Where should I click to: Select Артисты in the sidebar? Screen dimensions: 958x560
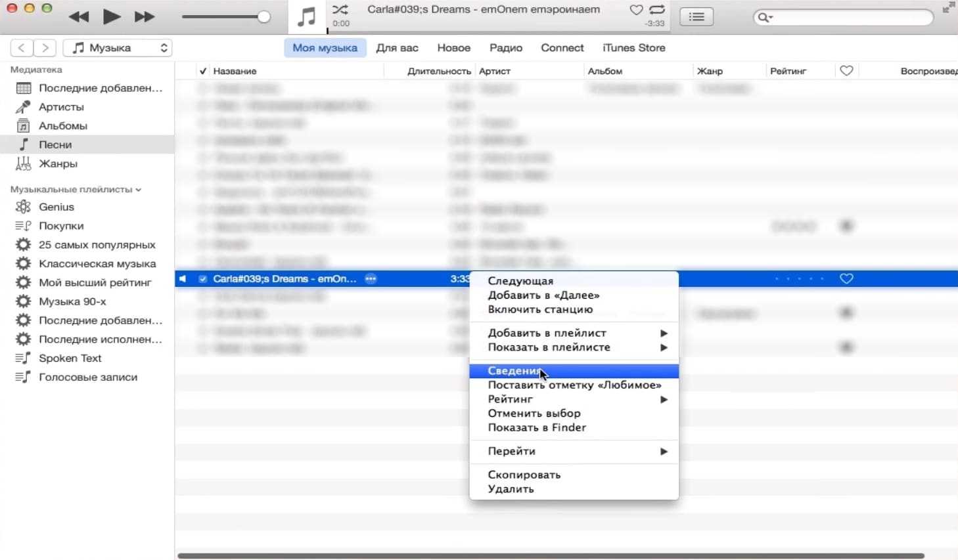click(x=87, y=107)
